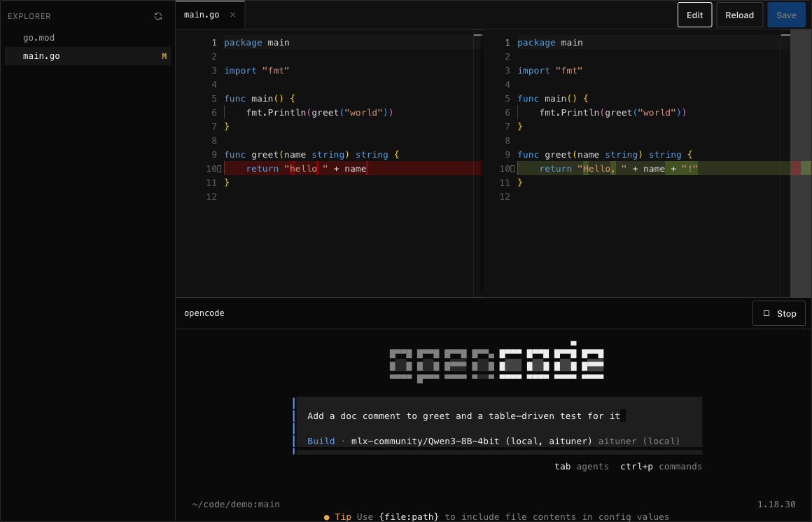Click 'import "fmt"' in the left editor
The width and height of the screenshot is (812, 522).
click(x=256, y=71)
